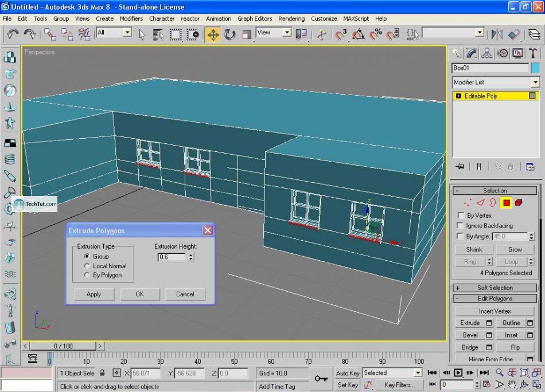Toggle the selection lock padlock icon

[102, 373]
